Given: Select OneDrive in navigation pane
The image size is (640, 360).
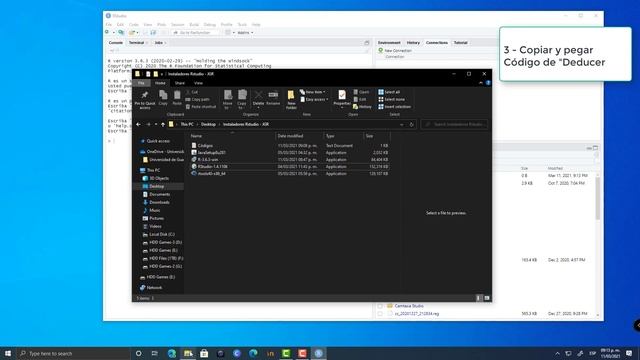Looking at the screenshot, I should (162, 152).
